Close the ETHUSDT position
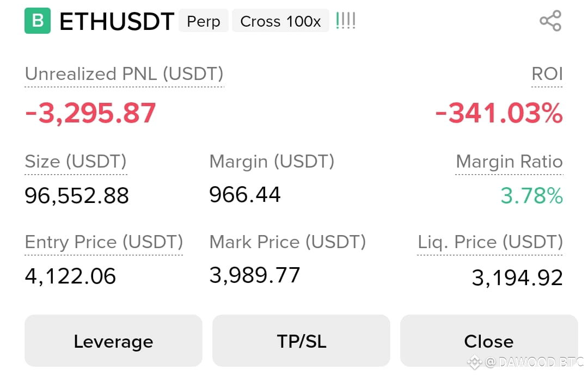588x376 pixels. point(489,341)
